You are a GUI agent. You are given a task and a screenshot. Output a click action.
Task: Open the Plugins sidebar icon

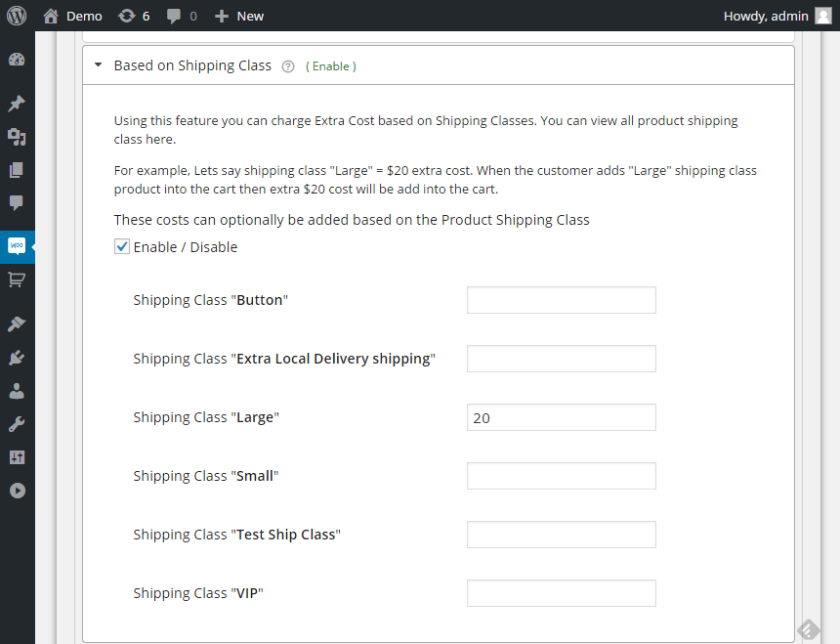pos(17,358)
